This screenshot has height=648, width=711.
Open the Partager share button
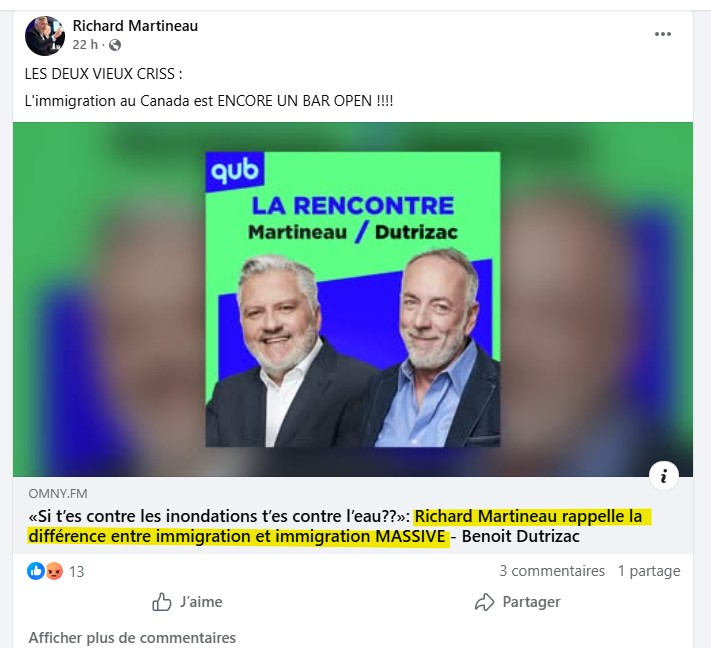tap(517, 602)
